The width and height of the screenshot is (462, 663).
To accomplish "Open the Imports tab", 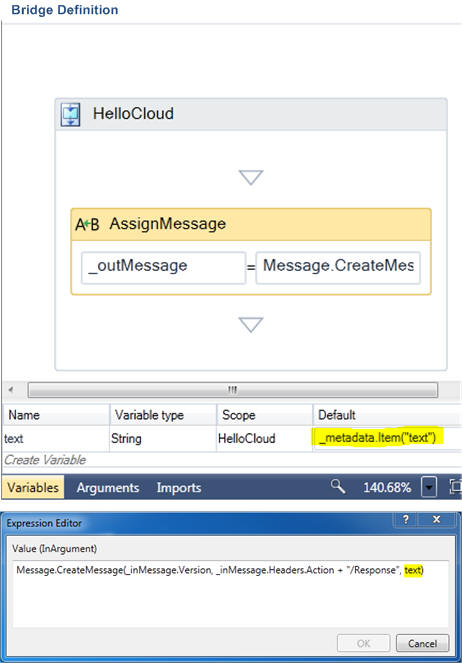I will [x=179, y=488].
